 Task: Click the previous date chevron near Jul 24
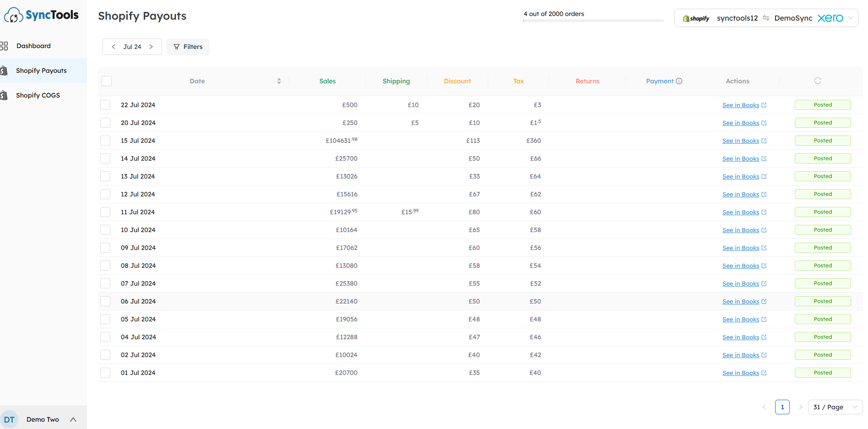(113, 46)
